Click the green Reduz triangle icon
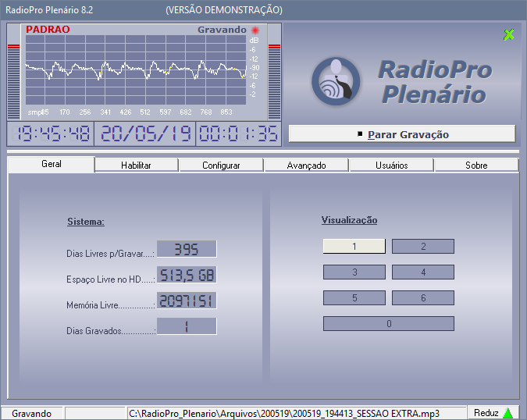Viewport: 527px width, 420px height. 507,413
